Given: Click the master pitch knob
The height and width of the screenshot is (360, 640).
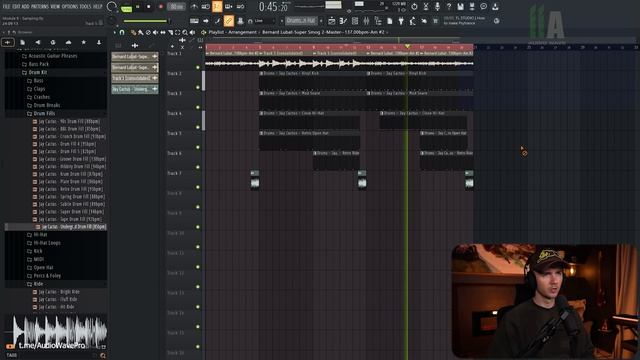Looking at the screenshot, I should pos(112,21).
